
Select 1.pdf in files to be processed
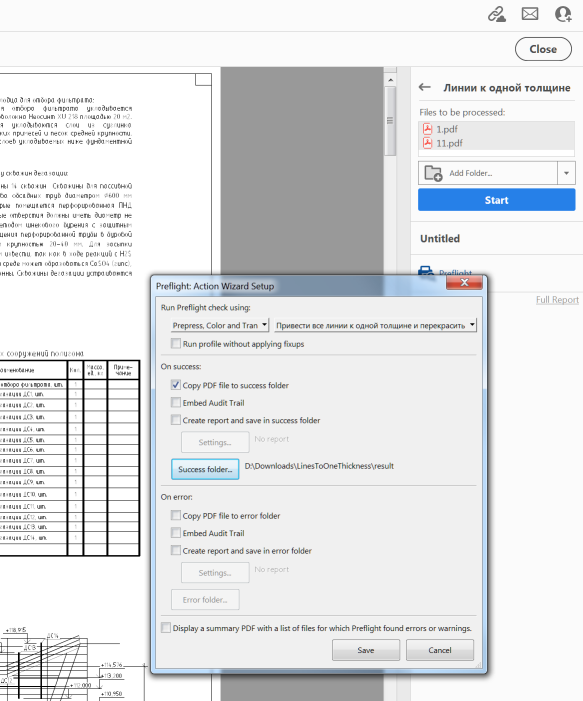(496, 129)
